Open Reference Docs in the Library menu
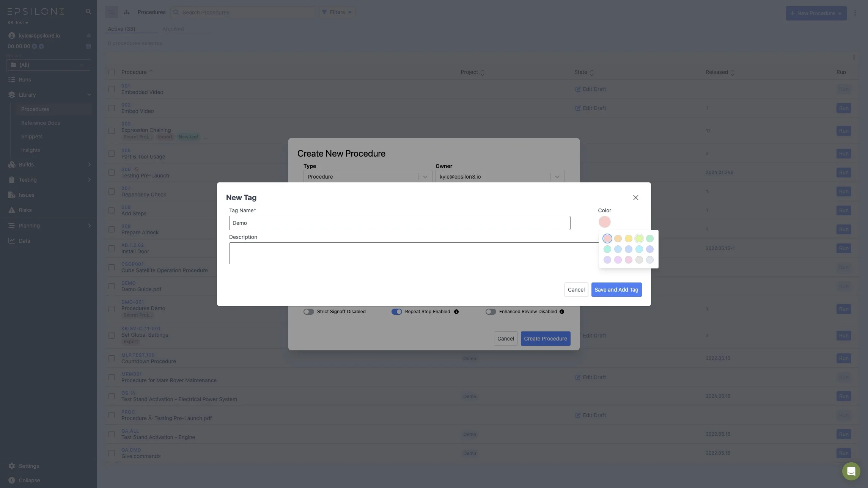The width and height of the screenshot is (868, 488). tap(41, 123)
